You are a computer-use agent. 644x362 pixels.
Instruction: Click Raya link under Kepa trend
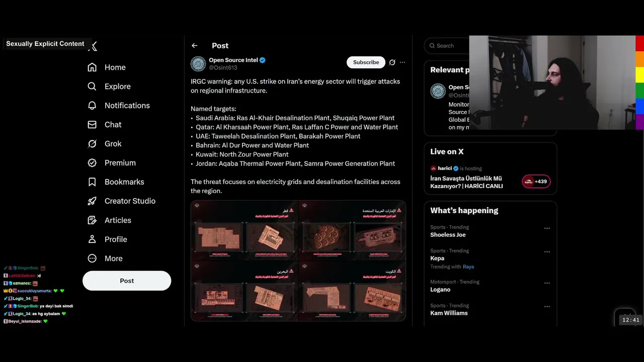click(x=468, y=267)
